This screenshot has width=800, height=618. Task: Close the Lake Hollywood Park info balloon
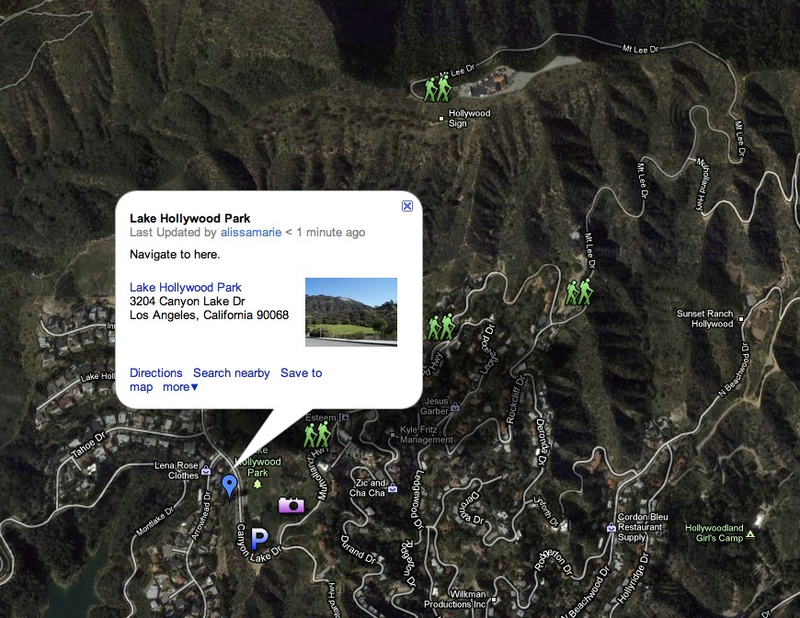407,206
